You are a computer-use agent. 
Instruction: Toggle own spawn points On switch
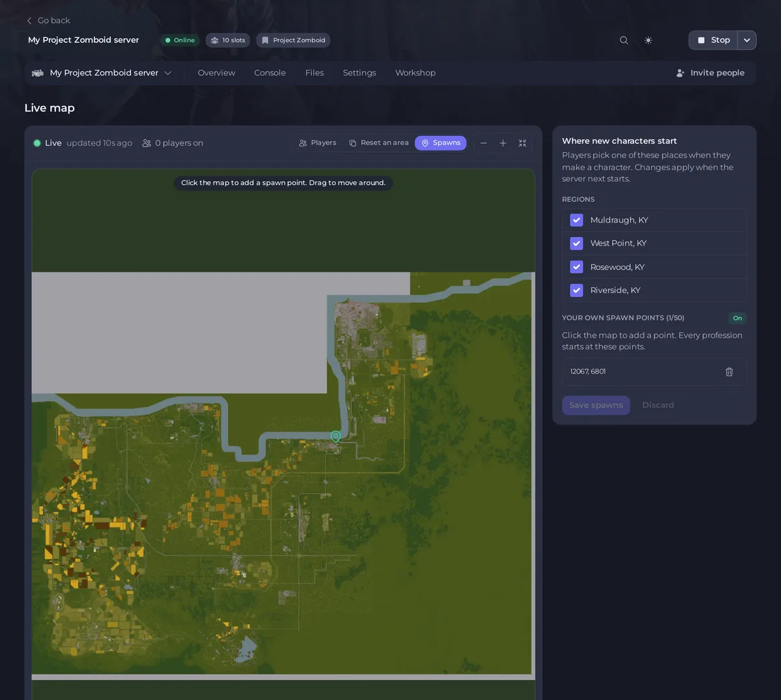click(737, 318)
